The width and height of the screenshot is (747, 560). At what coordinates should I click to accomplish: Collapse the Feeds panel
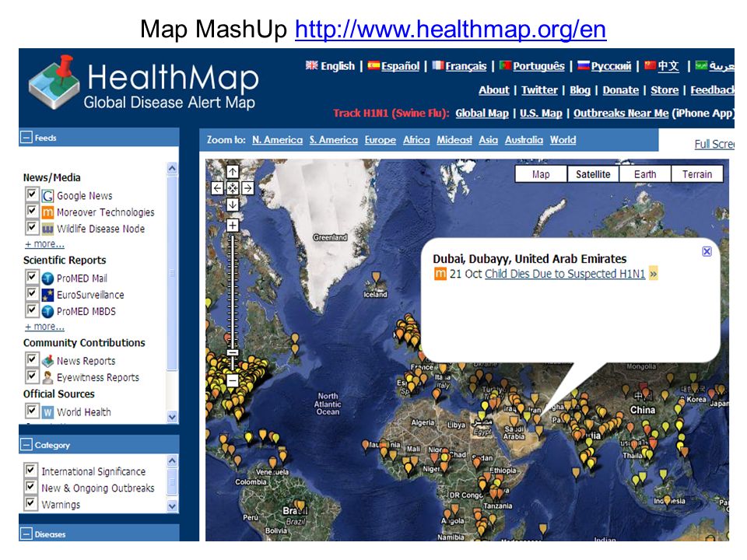[x=26, y=138]
